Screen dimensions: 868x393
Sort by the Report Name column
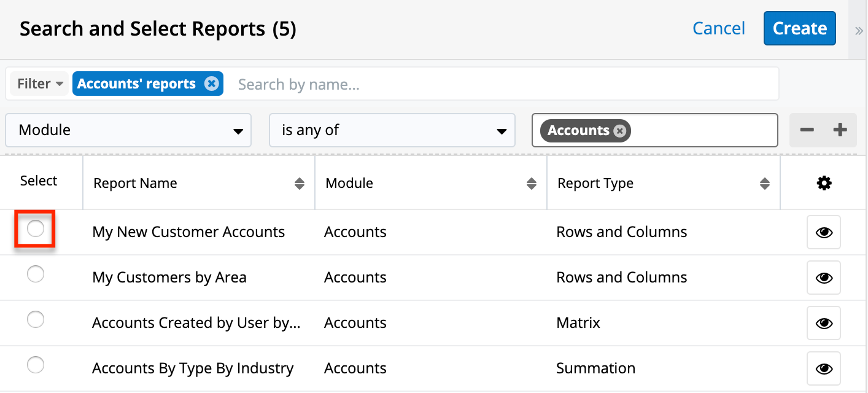pos(299,184)
